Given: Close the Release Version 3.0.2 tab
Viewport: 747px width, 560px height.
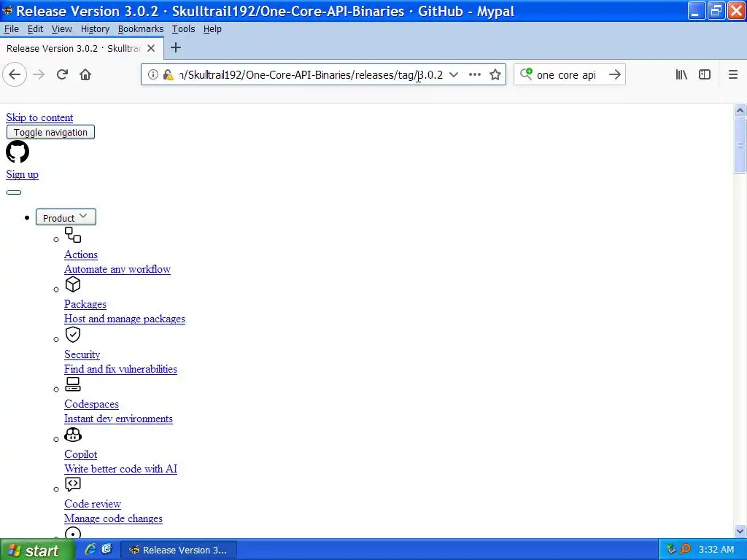Looking at the screenshot, I should coord(151,48).
